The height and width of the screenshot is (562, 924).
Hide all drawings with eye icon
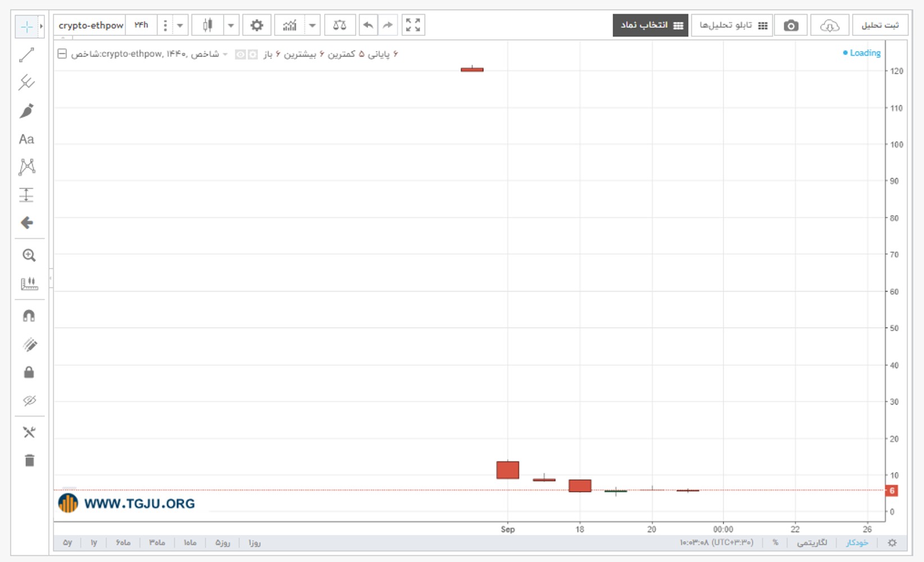click(x=29, y=401)
